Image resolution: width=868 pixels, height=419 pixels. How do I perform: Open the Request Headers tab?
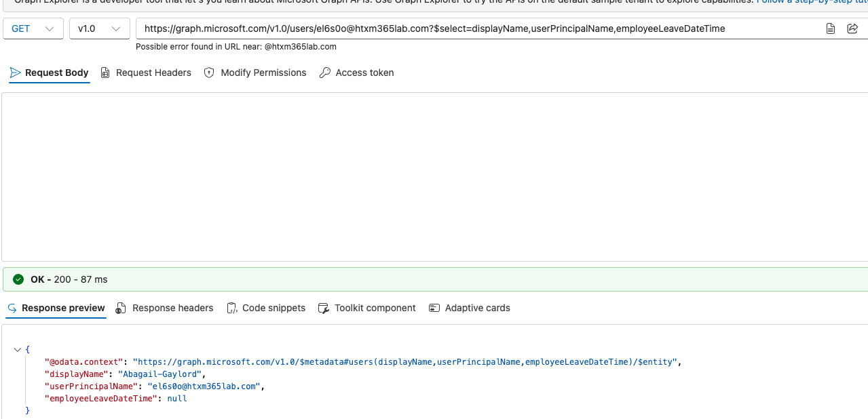click(x=146, y=73)
